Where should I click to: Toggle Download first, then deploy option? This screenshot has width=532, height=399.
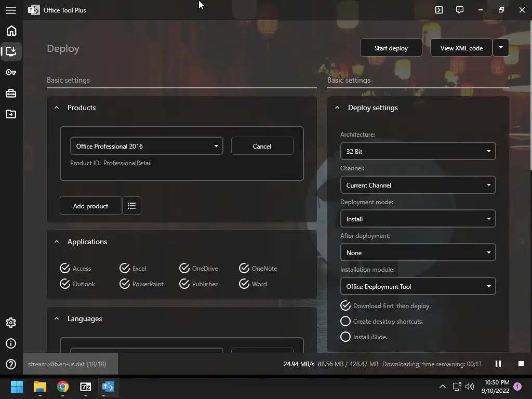(385, 305)
